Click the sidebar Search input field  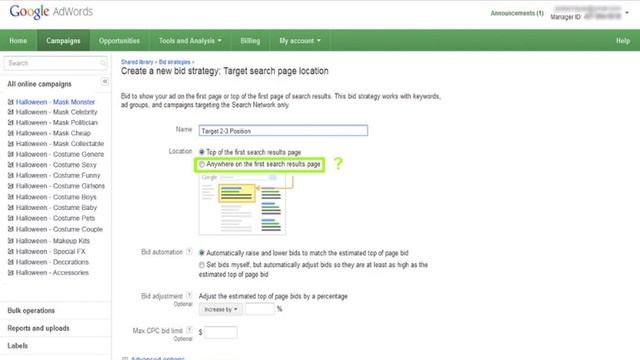(x=56, y=63)
